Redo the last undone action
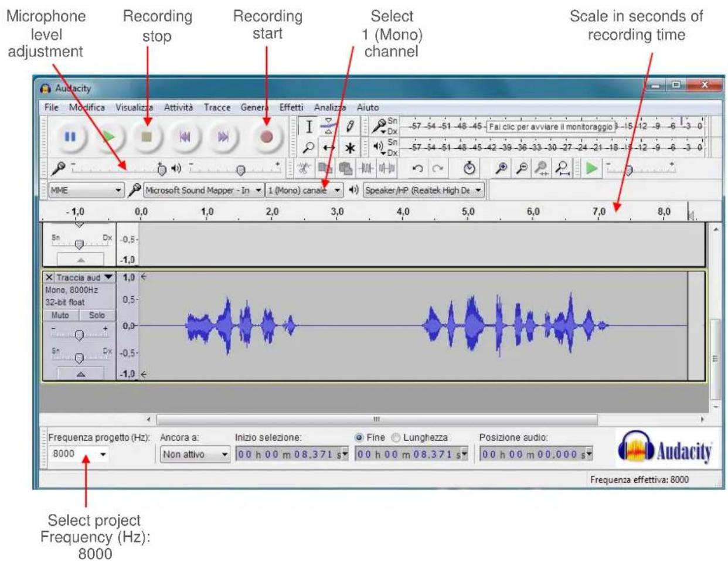The height and width of the screenshot is (561, 728). (x=437, y=169)
